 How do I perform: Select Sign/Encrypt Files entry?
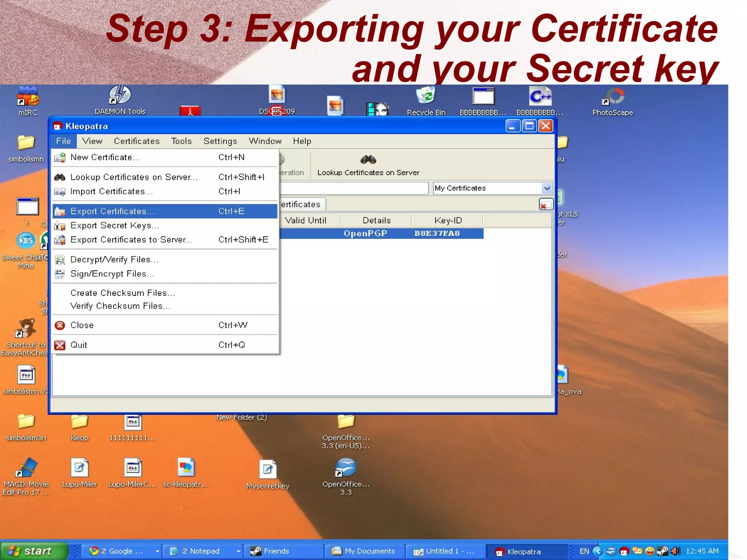click(165, 274)
